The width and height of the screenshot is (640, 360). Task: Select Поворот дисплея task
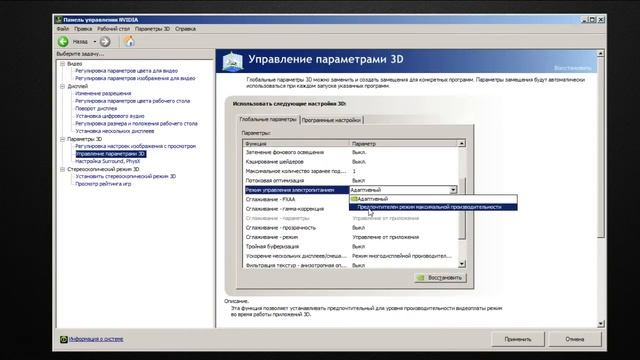(96, 109)
